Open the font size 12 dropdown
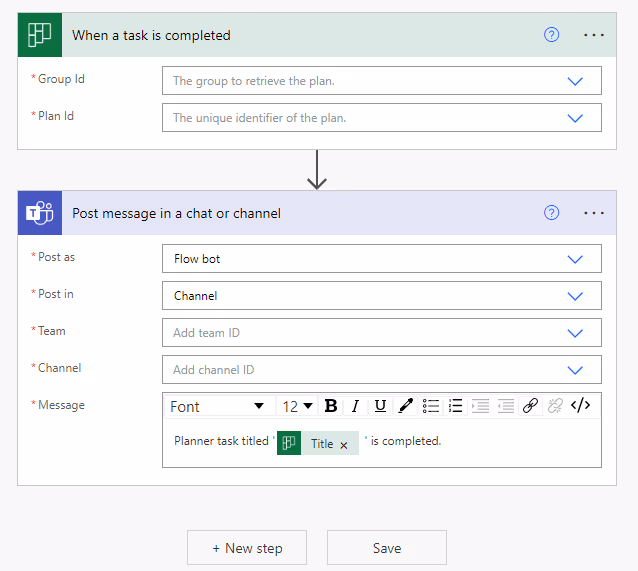 click(297, 406)
